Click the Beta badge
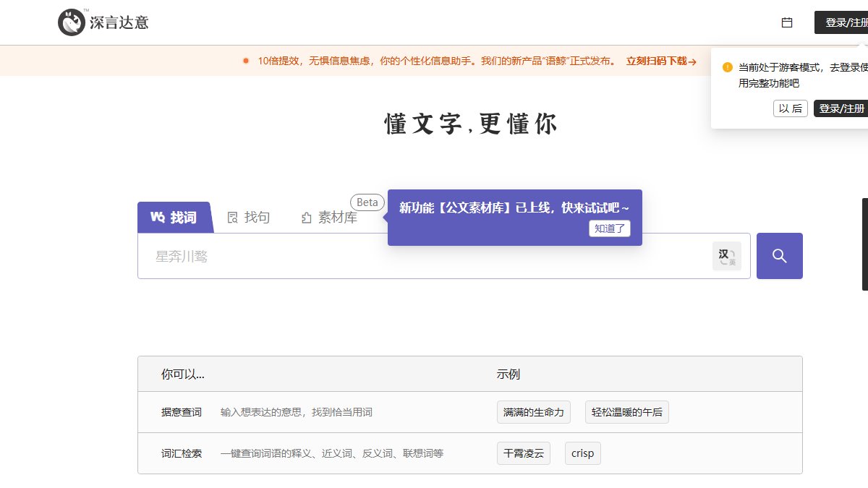The height and width of the screenshot is (488, 868). click(367, 202)
